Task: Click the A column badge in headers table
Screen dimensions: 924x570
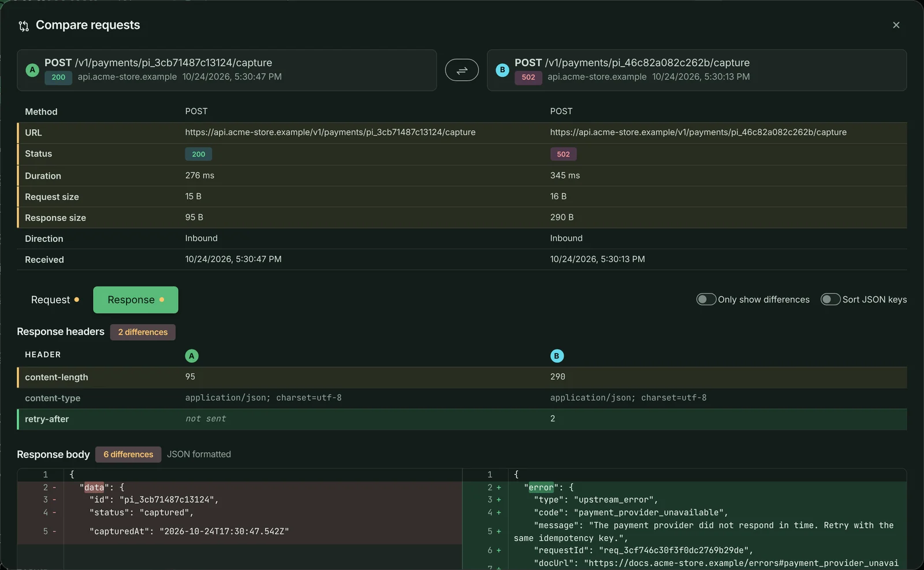Action: [x=192, y=356]
